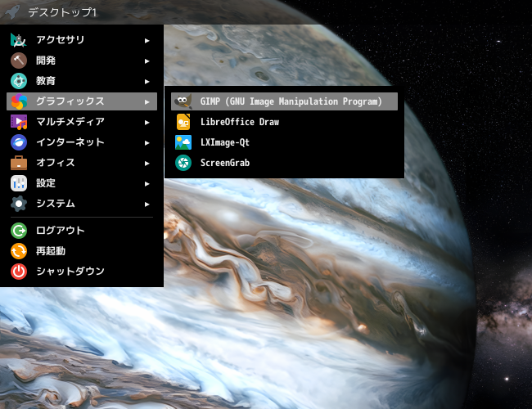This screenshot has width=532, height=409.
Task: Click the orange 再起動 refresh icon
Action: [x=19, y=251]
